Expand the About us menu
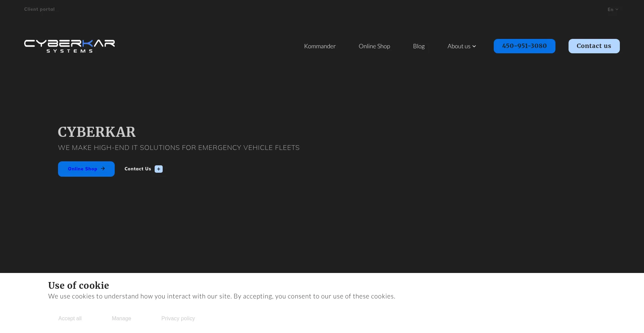Viewport: 644px width, 333px height. click(x=462, y=46)
